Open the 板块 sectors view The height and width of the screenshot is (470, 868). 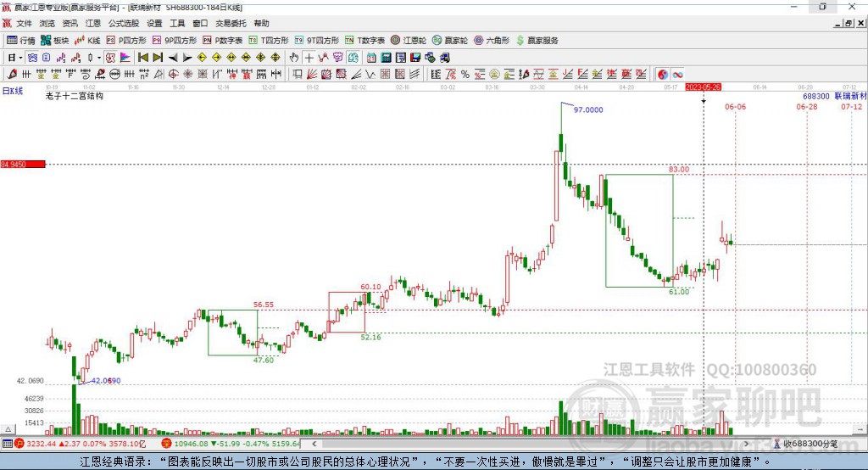point(55,41)
